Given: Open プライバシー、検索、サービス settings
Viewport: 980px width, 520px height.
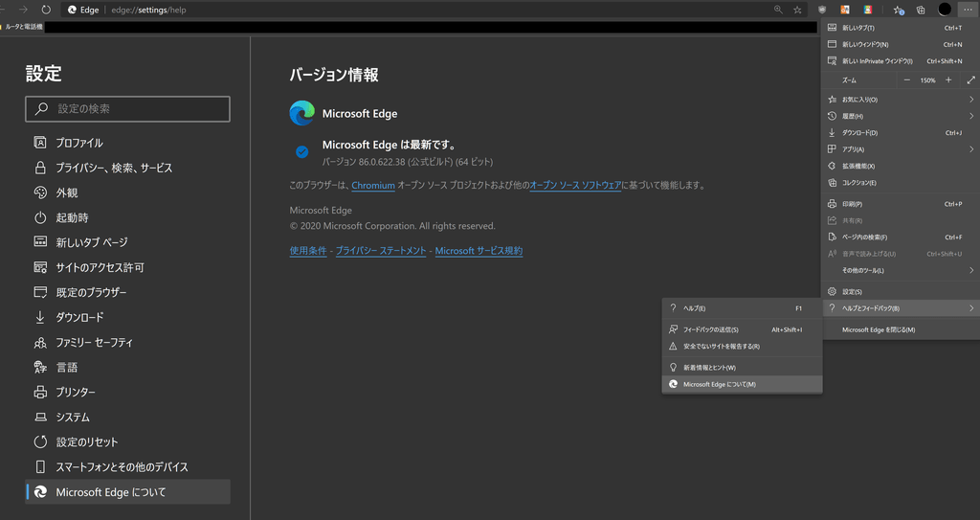Looking at the screenshot, I should [127, 168].
